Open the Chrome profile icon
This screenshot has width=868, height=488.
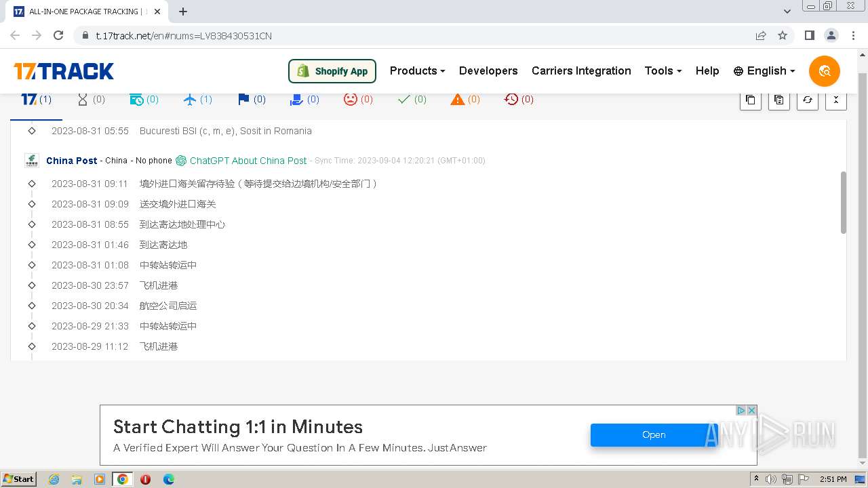[x=831, y=35]
